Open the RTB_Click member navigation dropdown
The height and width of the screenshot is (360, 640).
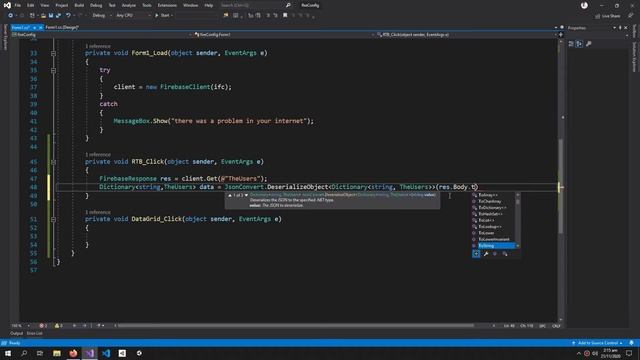(x=465, y=35)
